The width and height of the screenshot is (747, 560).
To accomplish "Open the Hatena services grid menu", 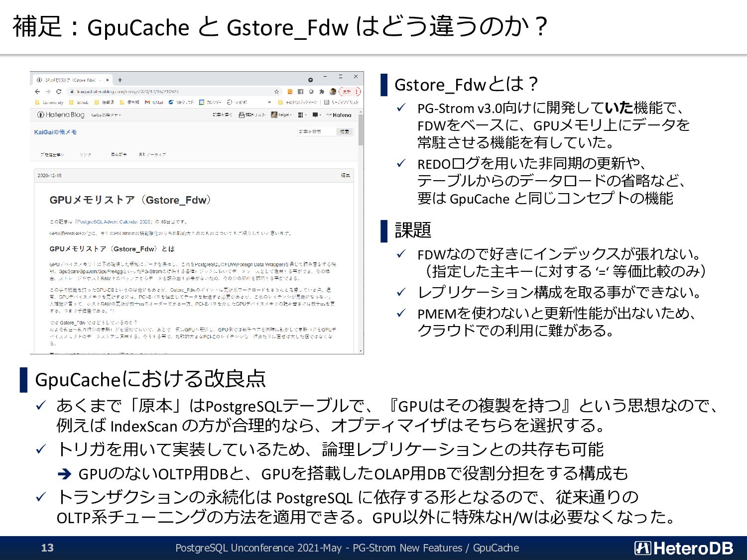I will (x=302, y=115).
